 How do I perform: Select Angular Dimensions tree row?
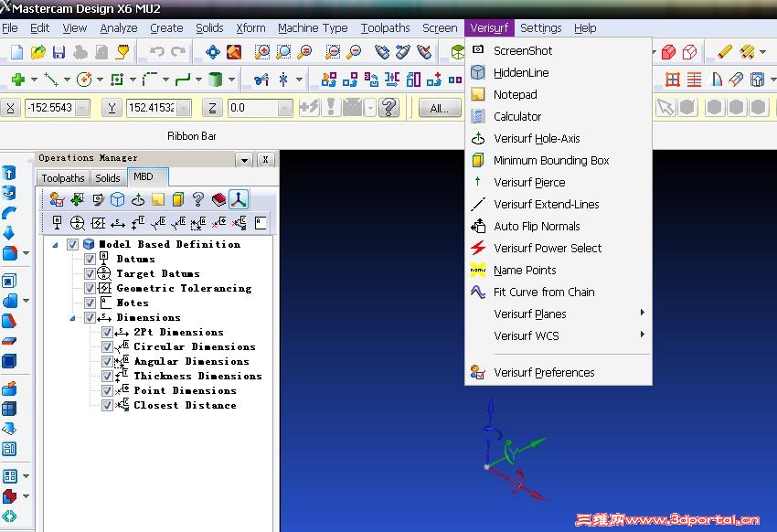[191, 361]
